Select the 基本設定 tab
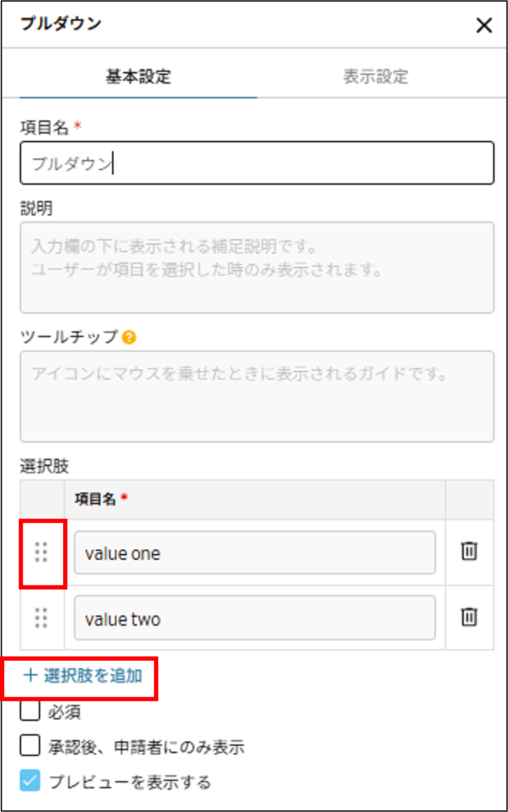This screenshot has height=812, width=508. (138, 77)
